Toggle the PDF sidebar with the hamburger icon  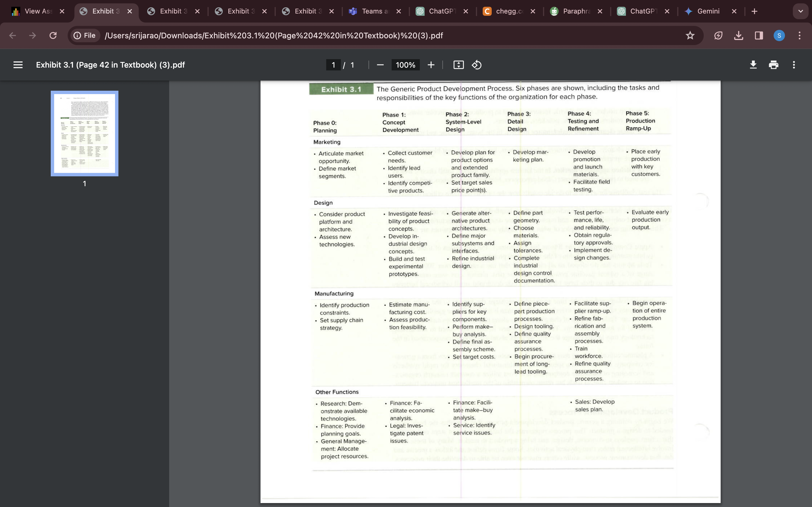pos(18,65)
